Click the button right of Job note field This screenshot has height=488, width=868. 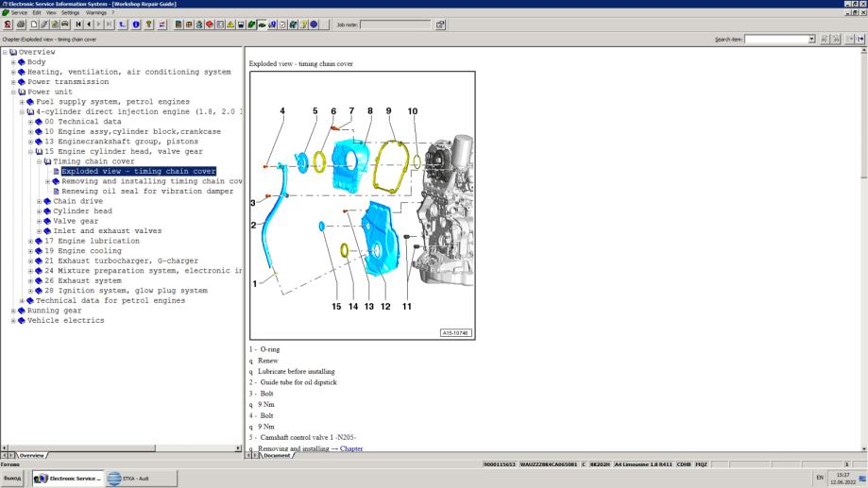click(439, 25)
